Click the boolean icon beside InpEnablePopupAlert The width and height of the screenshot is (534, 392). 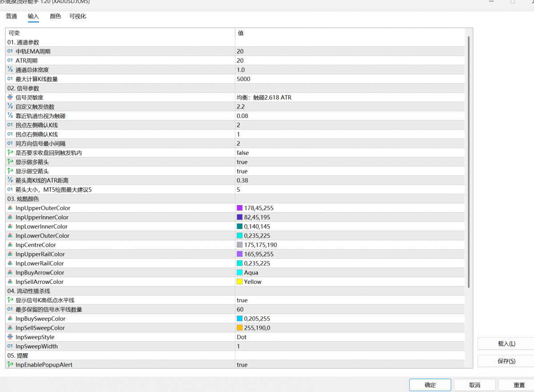point(10,364)
